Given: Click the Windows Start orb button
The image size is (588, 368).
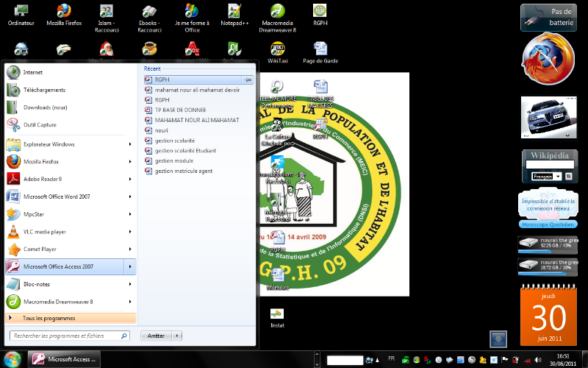Looking at the screenshot, I should click(x=12, y=358).
